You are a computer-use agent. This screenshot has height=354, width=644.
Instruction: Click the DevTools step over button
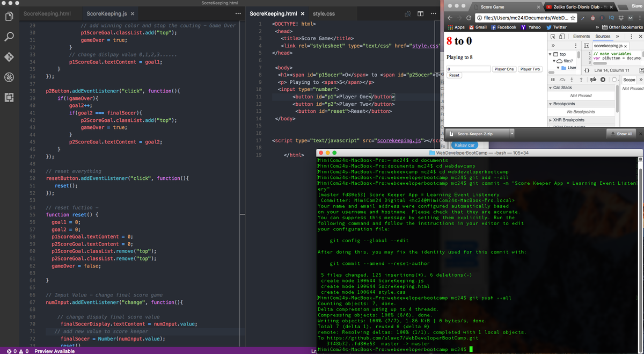[562, 80]
